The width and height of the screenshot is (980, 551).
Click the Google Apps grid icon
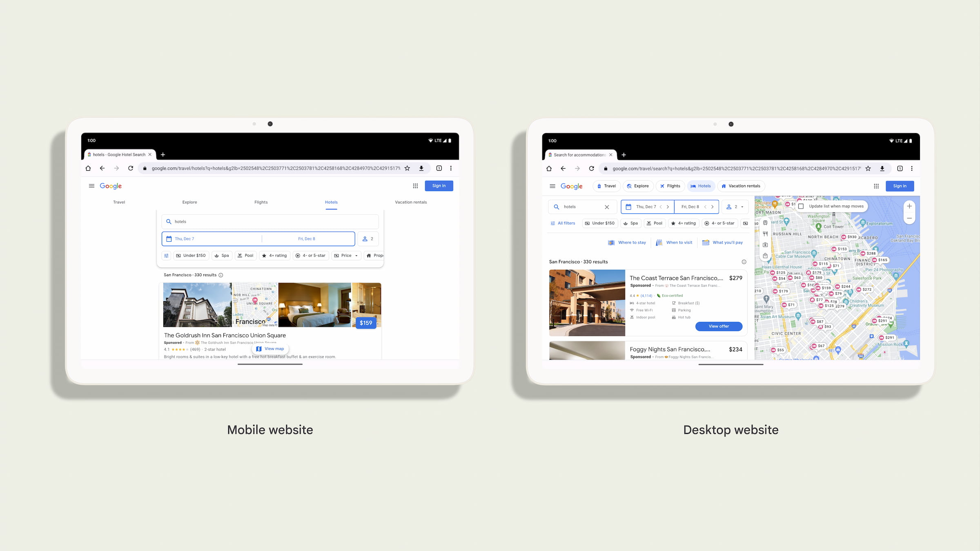click(415, 186)
